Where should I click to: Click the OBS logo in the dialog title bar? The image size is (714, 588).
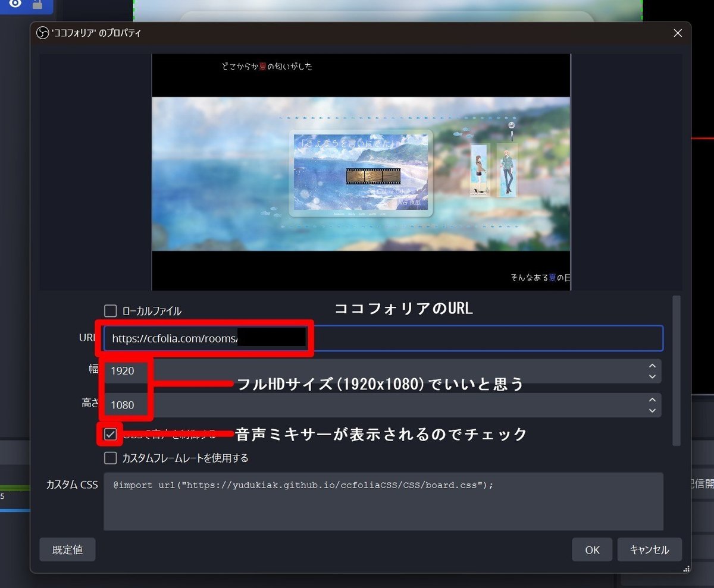pyautogui.click(x=42, y=33)
